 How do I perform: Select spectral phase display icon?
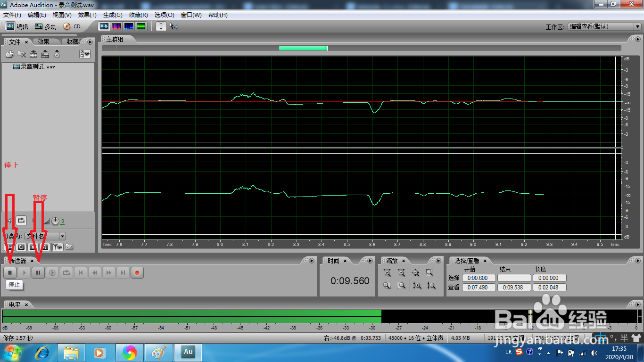coord(141,26)
